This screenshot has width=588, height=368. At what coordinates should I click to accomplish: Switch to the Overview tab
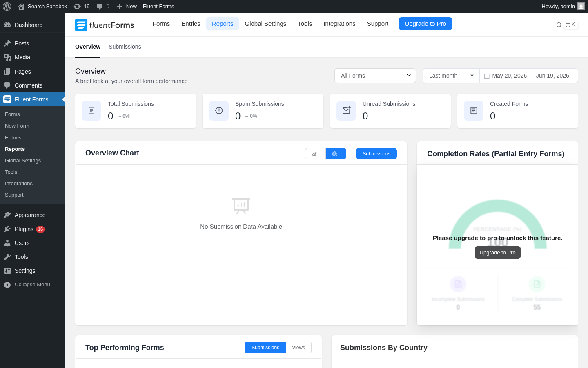pyautogui.click(x=88, y=47)
